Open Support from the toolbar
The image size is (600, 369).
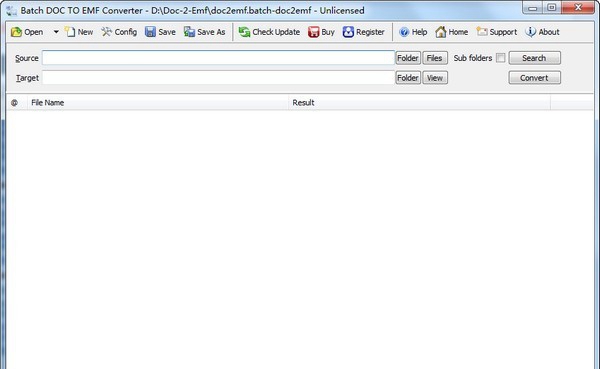(497, 32)
